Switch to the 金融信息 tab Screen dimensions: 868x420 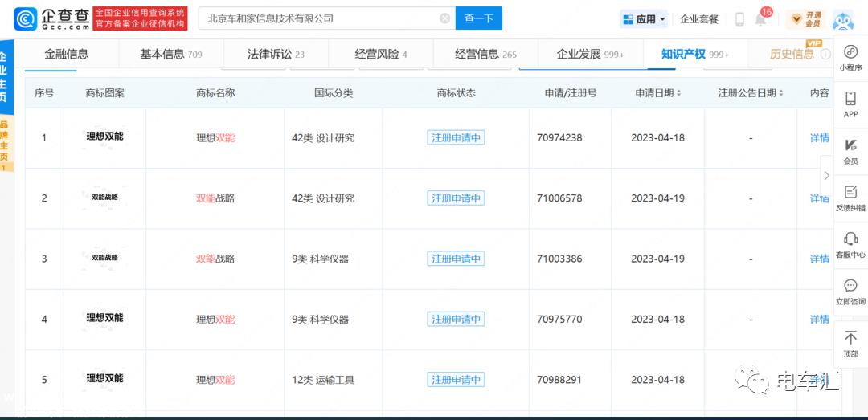(x=67, y=54)
